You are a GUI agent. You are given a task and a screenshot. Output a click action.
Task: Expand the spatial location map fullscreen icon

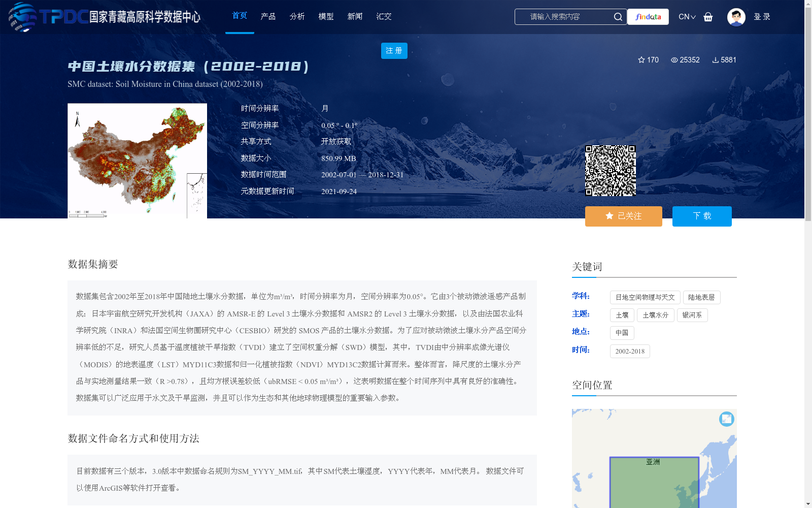(x=726, y=419)
